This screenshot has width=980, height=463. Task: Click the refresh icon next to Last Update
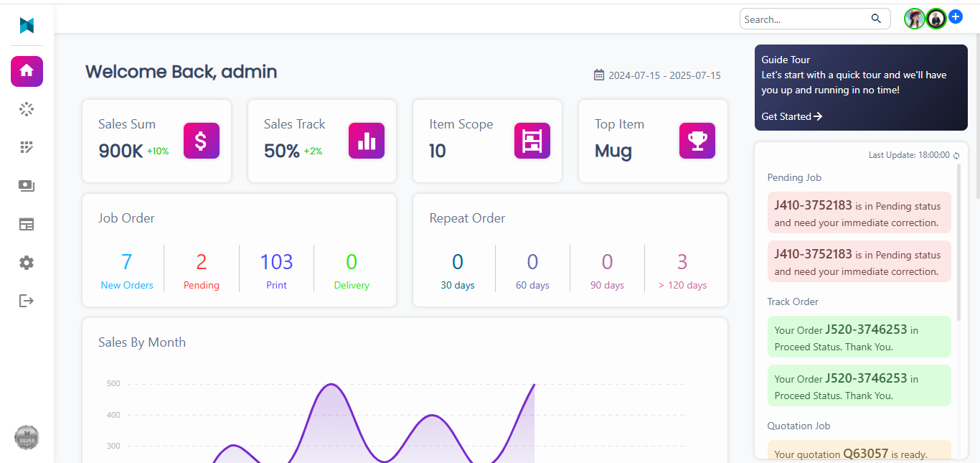point(956,155)
